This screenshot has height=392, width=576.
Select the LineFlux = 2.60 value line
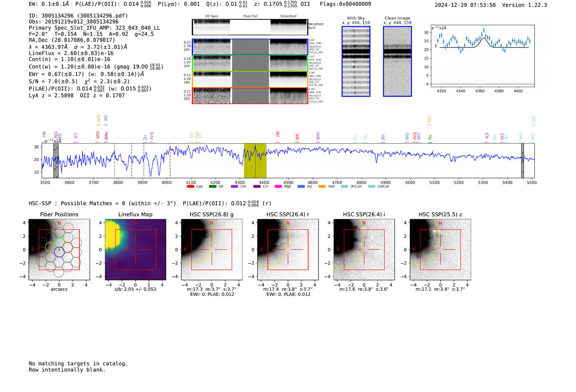pyautogui.click(x=71, y=53)
